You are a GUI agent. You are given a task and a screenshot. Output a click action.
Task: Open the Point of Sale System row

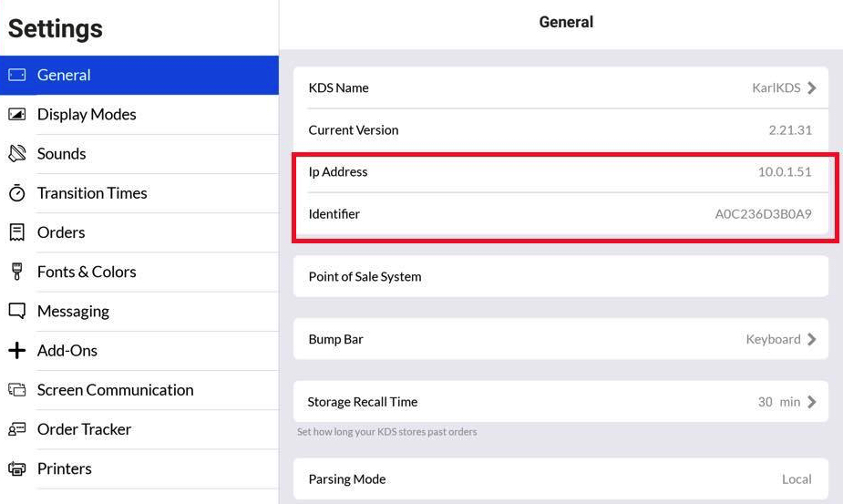point(560,276)
